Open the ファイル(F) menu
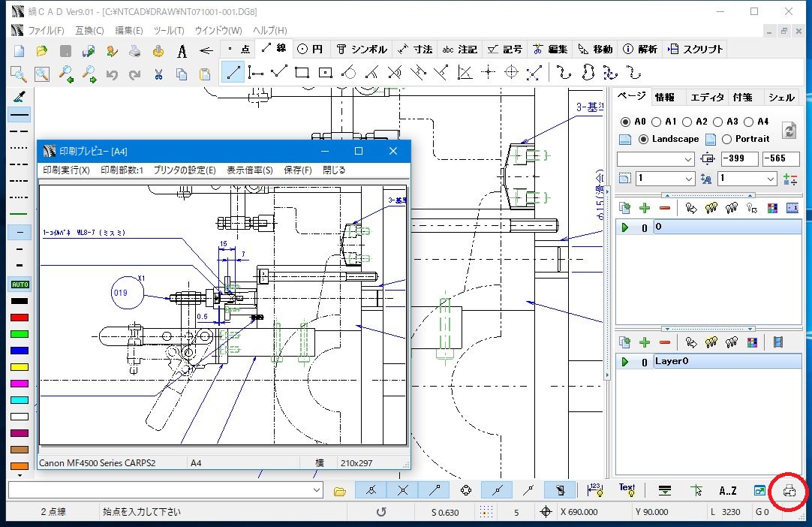This screenshot has height=527, width=812. (x=46, y=31)
